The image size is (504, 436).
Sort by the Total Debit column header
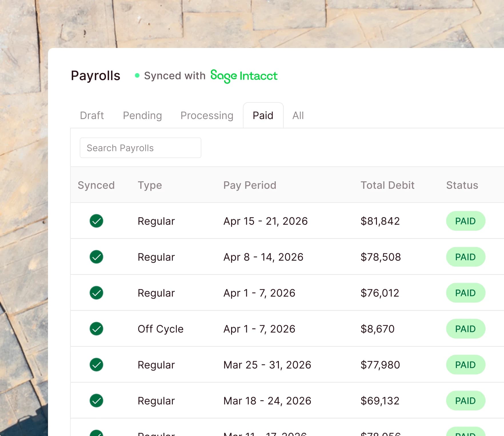[x=387, y=185]
